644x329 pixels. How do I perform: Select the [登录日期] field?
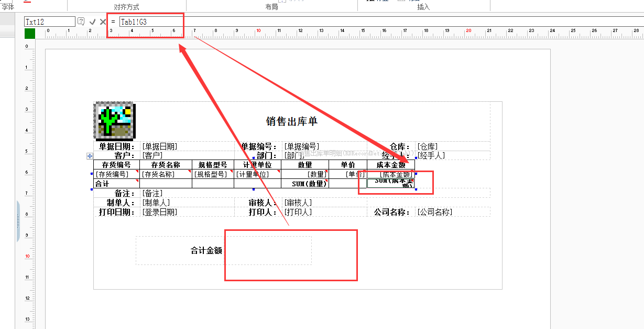click(x=160, y=212)
